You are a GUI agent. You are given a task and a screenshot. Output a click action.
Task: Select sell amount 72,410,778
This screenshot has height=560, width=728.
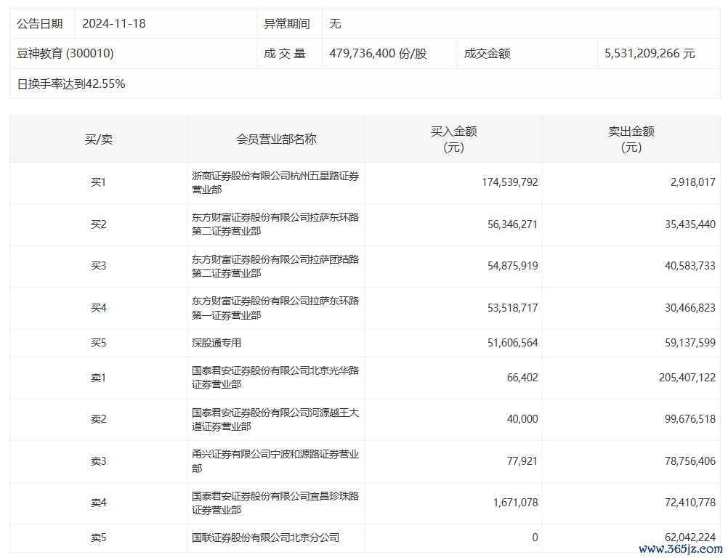(x=690, y=503)
